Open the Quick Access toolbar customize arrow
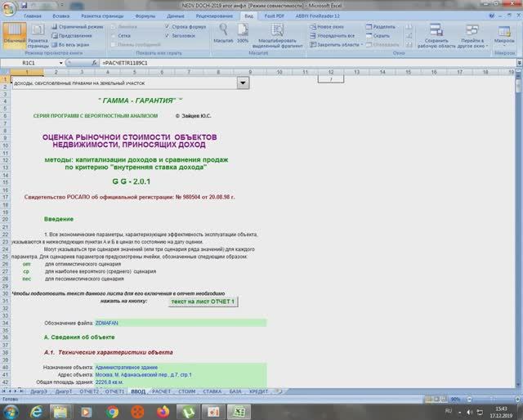Screen dimensions: 523x420 pos(62,6)
